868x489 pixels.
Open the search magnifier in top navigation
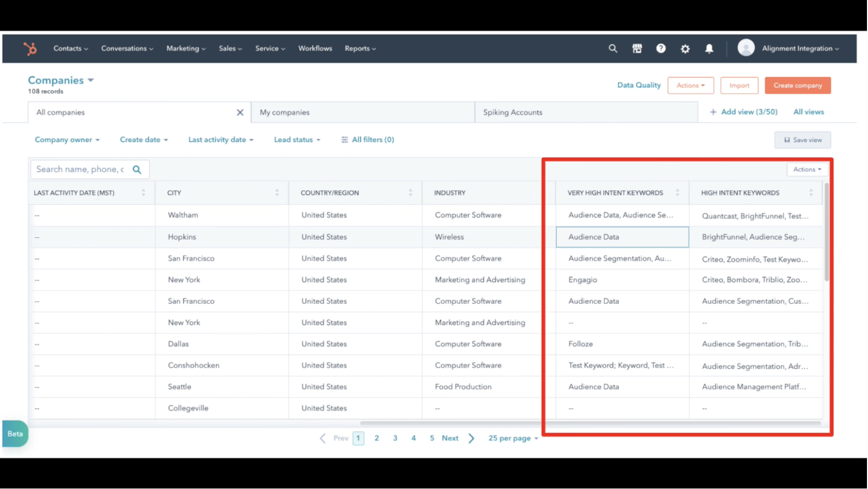pos(613,49)
